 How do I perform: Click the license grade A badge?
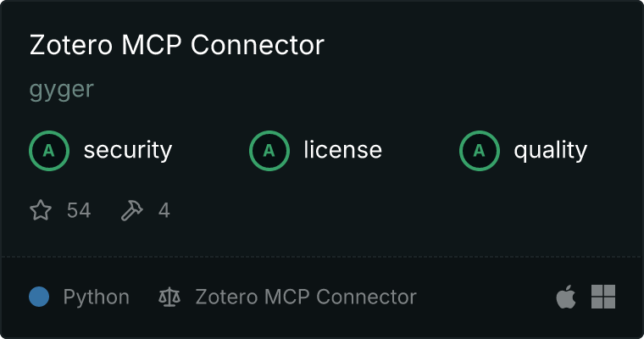pos(269,151)
